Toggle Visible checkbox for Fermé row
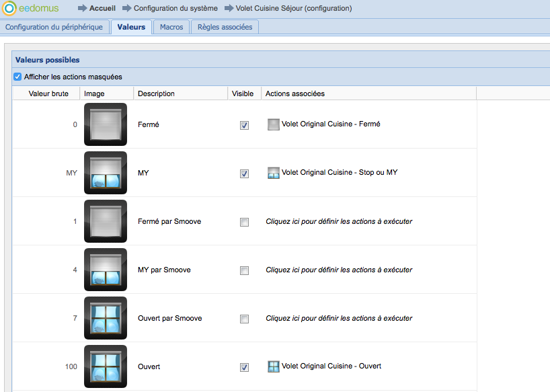 pyautogui.click(x=244, y=125)
